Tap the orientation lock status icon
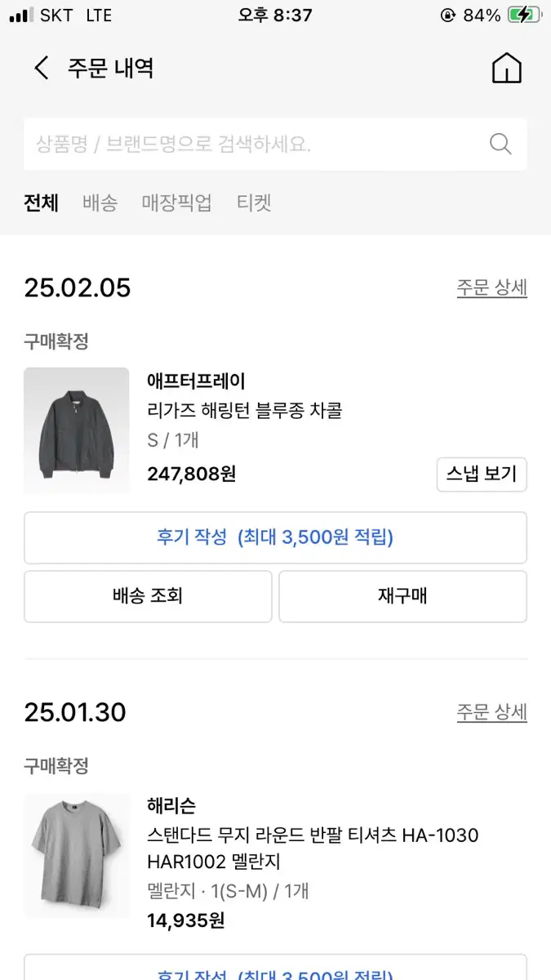This screenshot has width=551, height=980. (x=447, y=16)
